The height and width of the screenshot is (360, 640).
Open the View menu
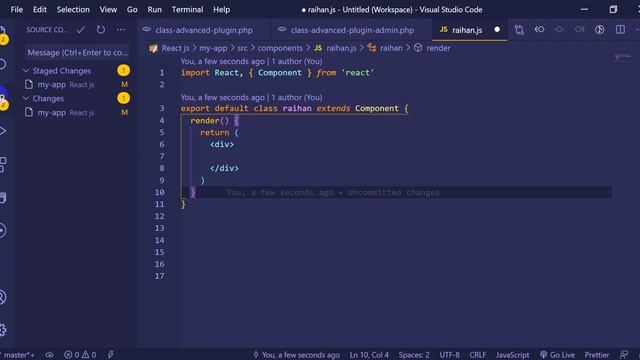point(108,9)
